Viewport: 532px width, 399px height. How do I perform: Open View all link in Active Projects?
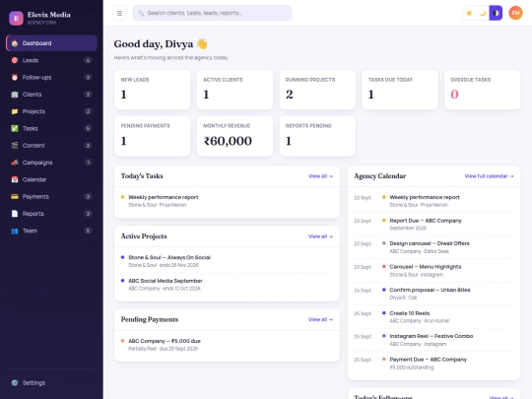[x=320, y=236]
